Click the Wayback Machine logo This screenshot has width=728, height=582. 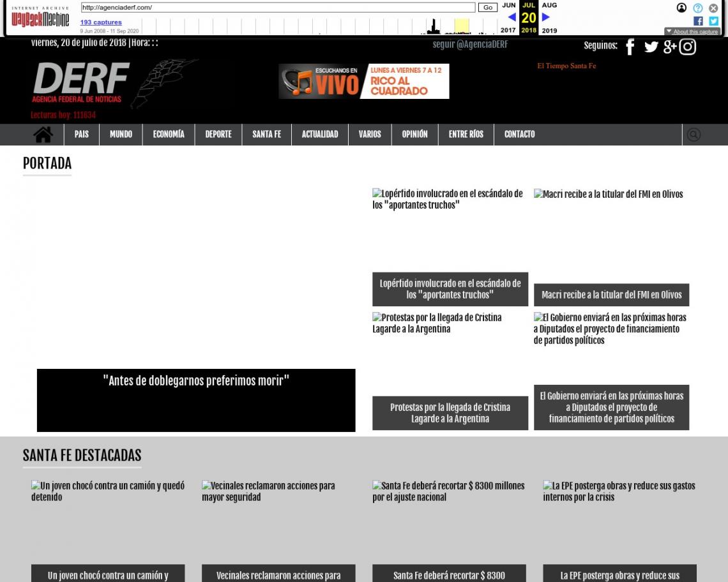[x=40, y=17]
